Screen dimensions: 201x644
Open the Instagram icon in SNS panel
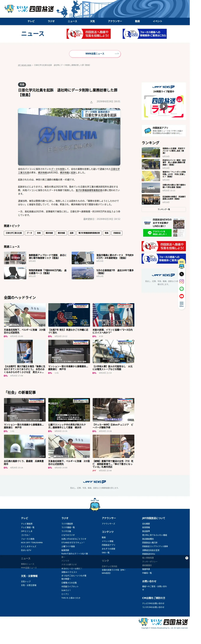click(181, 282)
